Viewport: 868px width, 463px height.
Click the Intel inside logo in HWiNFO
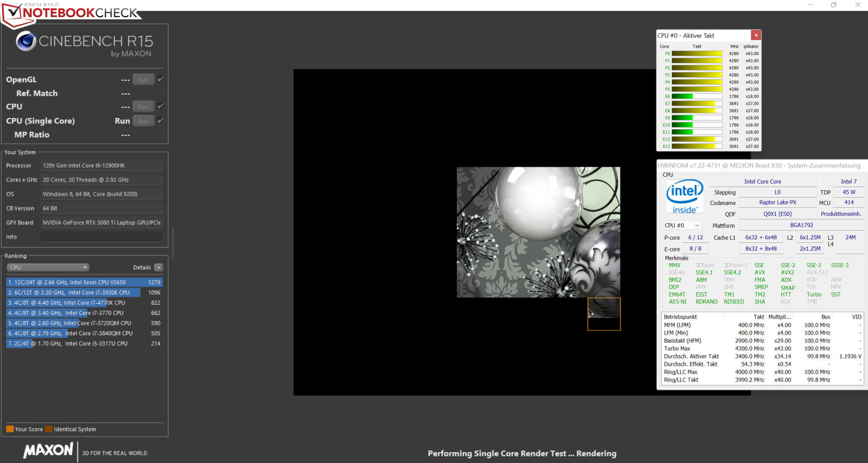pyautogui.click(x=684, y=196)
